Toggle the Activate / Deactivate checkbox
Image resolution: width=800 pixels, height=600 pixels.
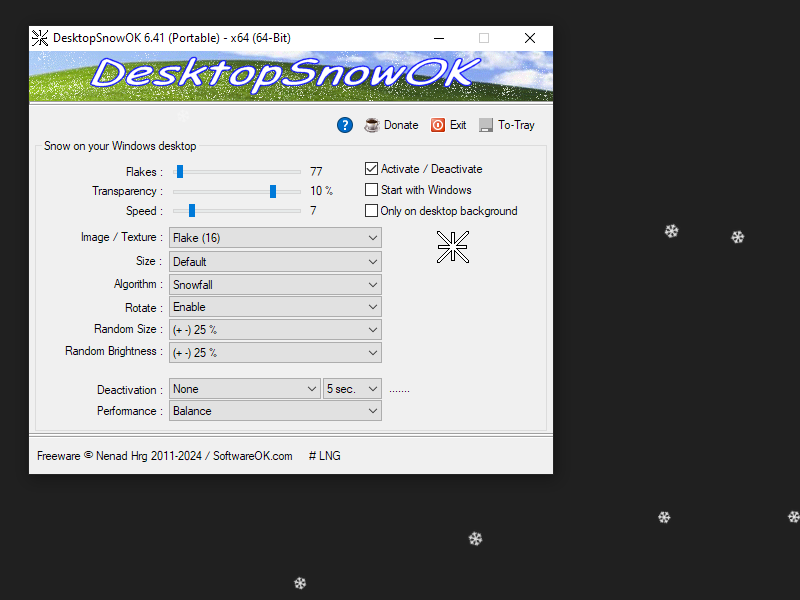pos(372,169)
